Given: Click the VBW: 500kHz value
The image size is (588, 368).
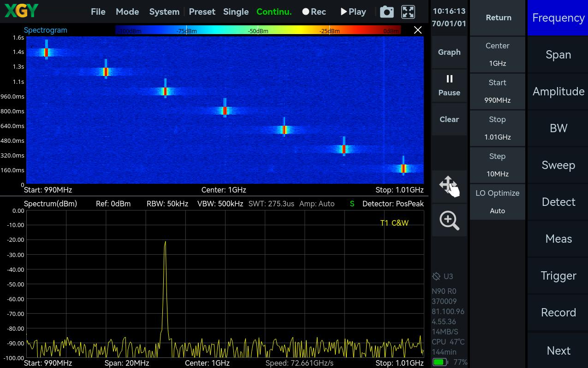Looking at the screenshot, I should 220,204.
